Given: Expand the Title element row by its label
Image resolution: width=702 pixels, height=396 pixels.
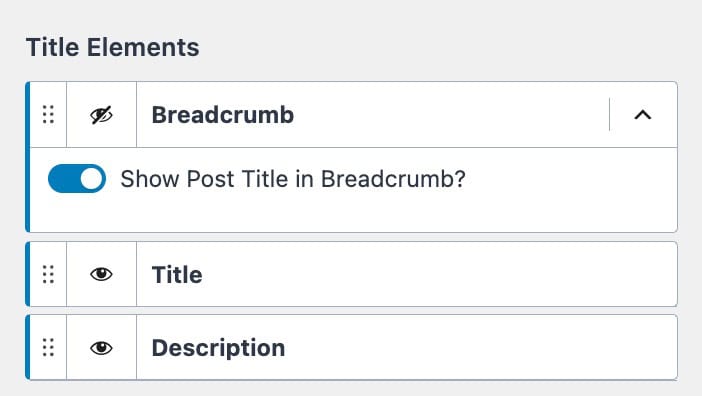Looking at the screenshot, I should [x=177, y=275].
